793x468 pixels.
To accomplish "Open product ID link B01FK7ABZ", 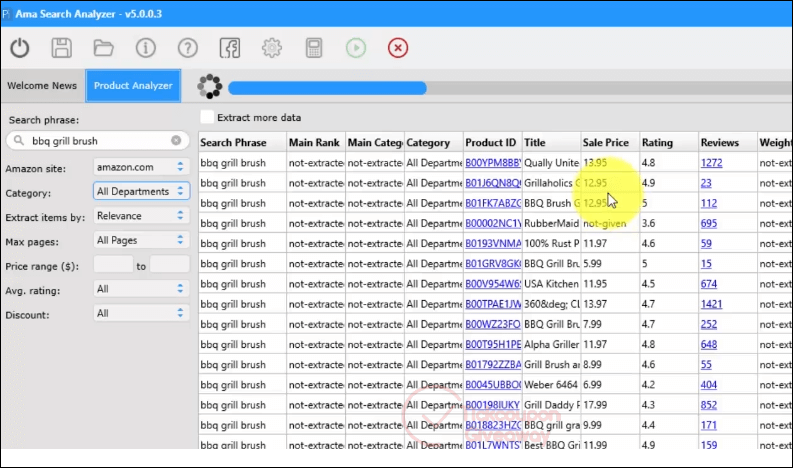I will (x=493, y=203).
